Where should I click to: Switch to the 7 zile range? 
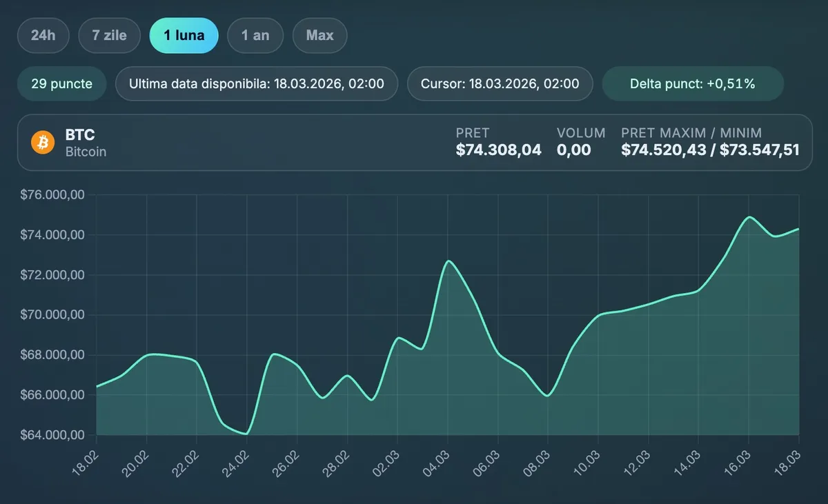(x=110, y=35)
